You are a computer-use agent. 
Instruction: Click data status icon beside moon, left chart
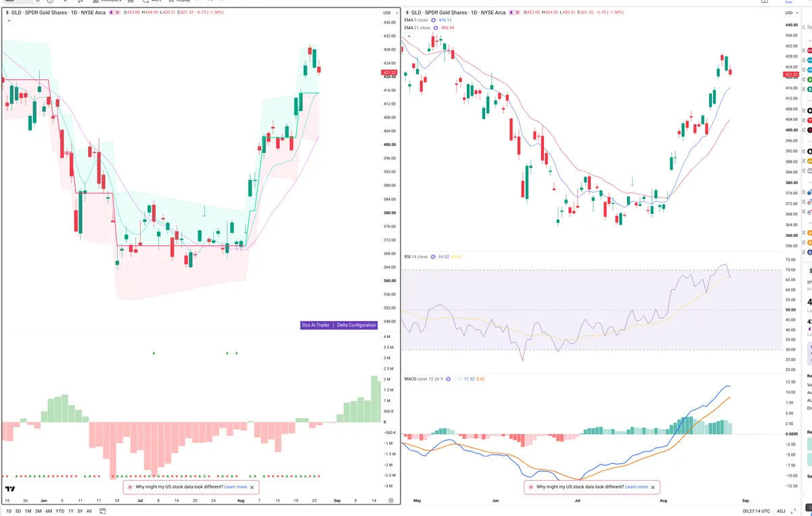(x=117, y=12)
